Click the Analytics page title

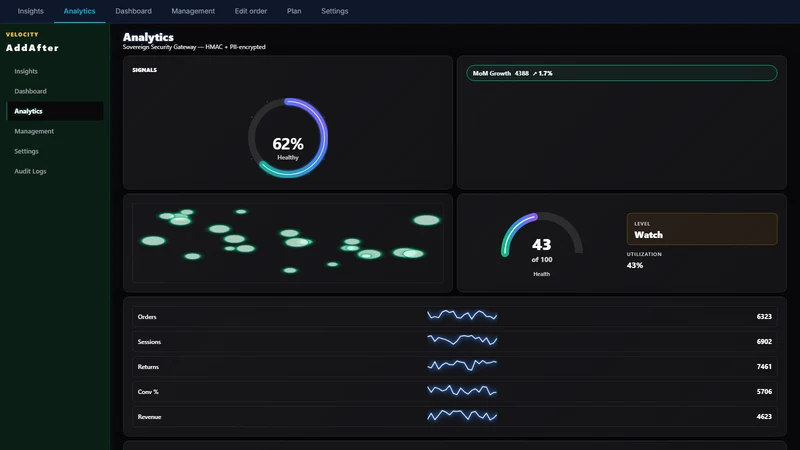(x=148, y=37)
